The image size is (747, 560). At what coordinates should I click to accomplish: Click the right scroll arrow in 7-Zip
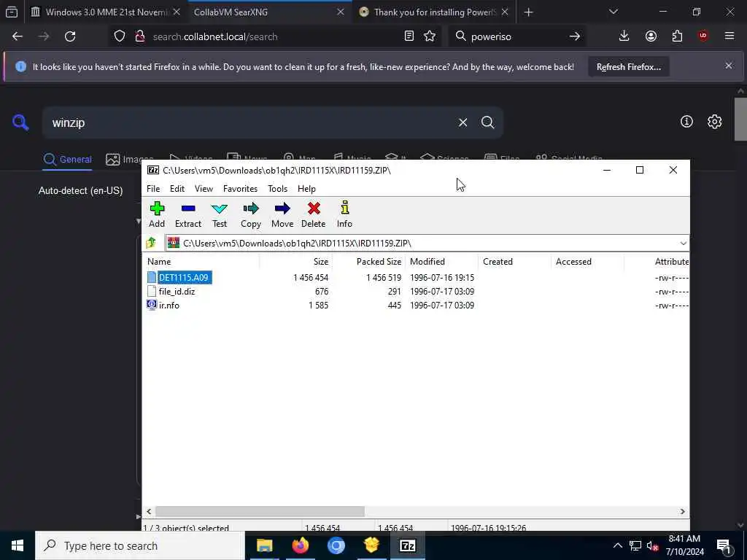coord(682,511)
